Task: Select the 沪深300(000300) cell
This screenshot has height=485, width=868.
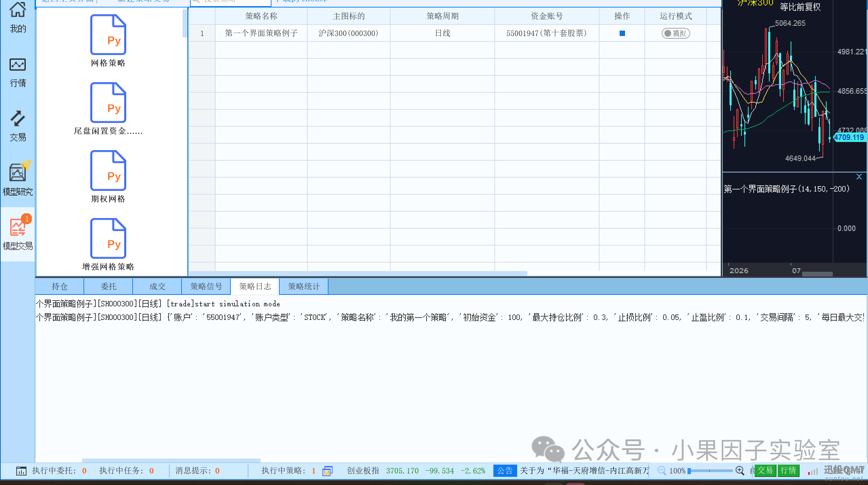Action: pyautogui.click(x=349, y=33)
